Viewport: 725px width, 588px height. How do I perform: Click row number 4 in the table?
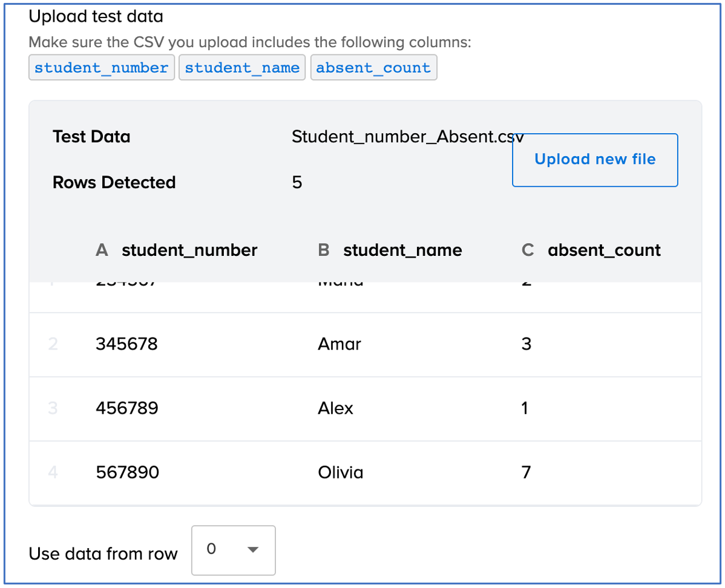53,472
